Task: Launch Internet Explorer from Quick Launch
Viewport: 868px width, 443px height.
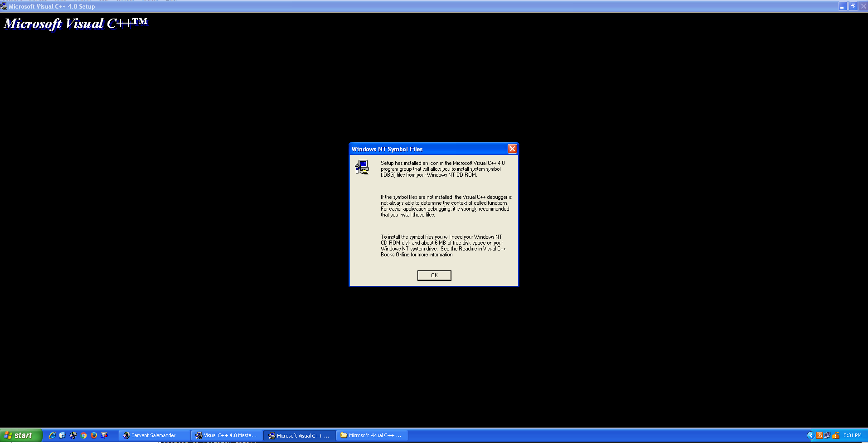Action: click(52, 435)
